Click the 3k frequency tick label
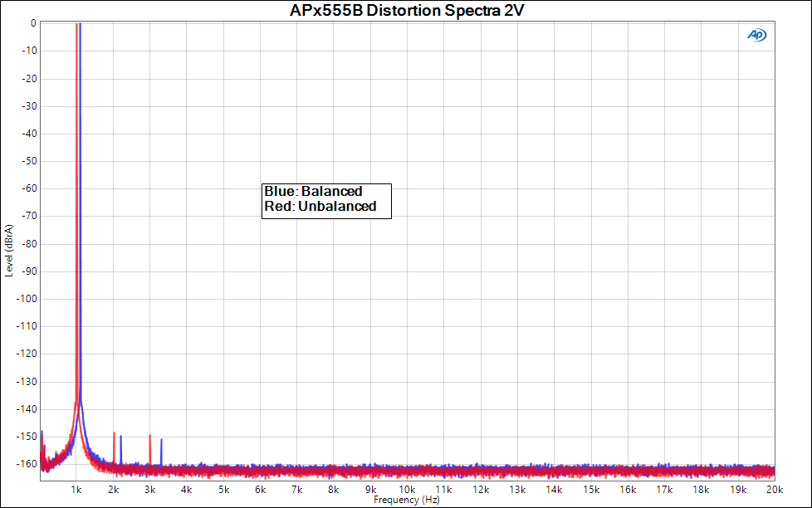Image resolution: width=812 pixels, height=508 pixels. coord(150,490)
